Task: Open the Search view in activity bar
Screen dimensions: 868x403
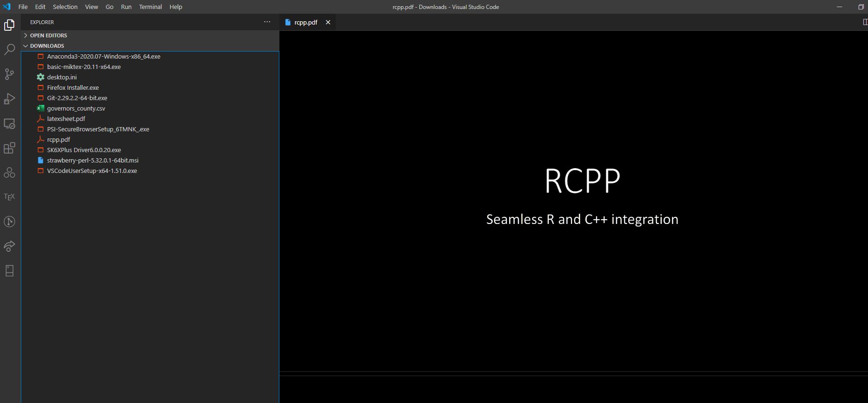Action: (x=9, y=50)
